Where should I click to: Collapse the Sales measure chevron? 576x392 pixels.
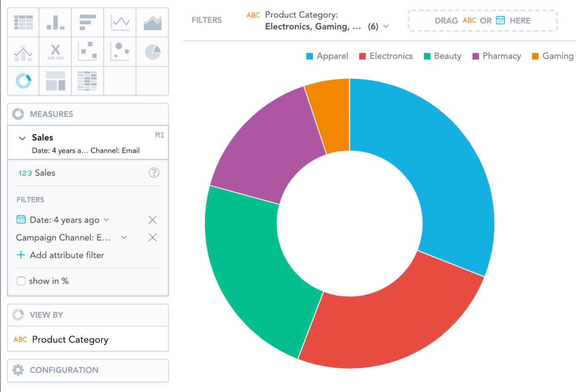[22, 138]
